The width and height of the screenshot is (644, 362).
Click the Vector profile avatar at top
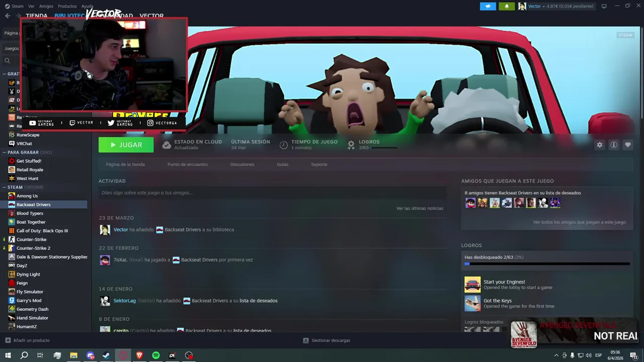point(522,6)
